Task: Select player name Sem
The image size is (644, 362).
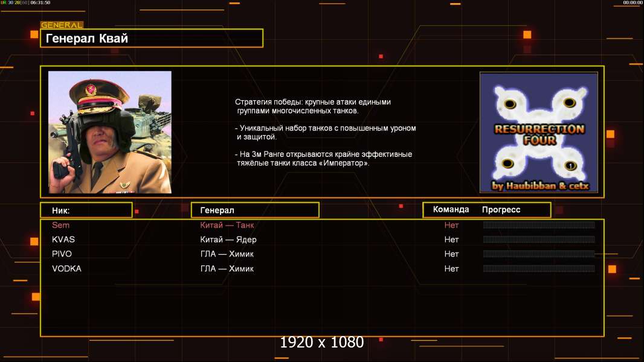Action: pyautogui.click(x=60, y=225)
